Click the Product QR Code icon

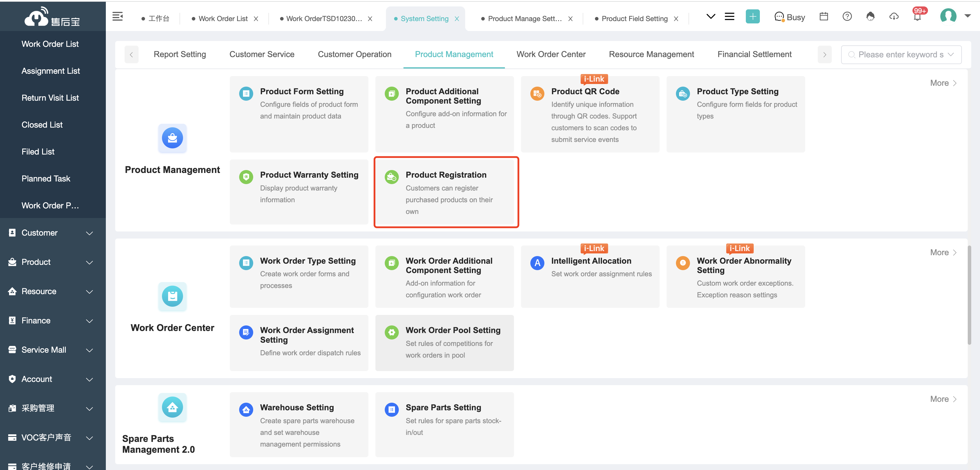537,93
